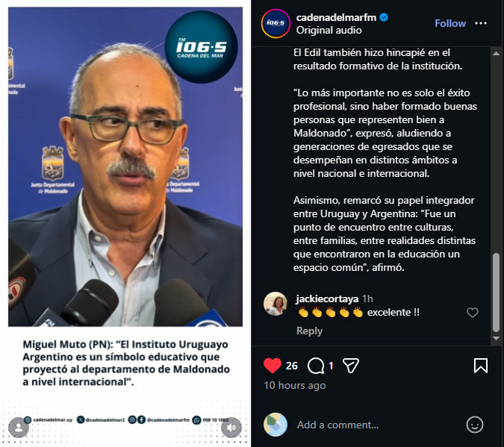View the 26 likes list
Screen dimensions: 504x447
(291, 366)
